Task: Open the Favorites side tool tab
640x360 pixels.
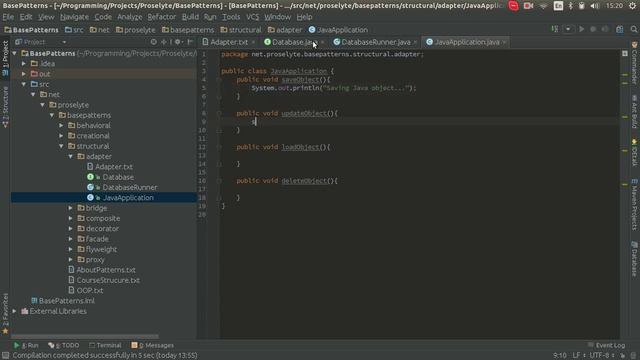Action: 5,313
